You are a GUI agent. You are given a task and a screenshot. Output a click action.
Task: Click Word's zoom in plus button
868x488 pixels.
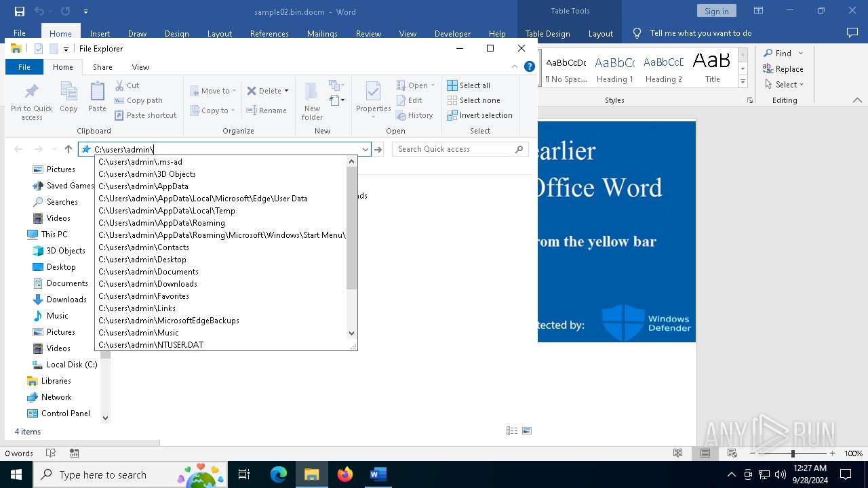coord(832,453)
